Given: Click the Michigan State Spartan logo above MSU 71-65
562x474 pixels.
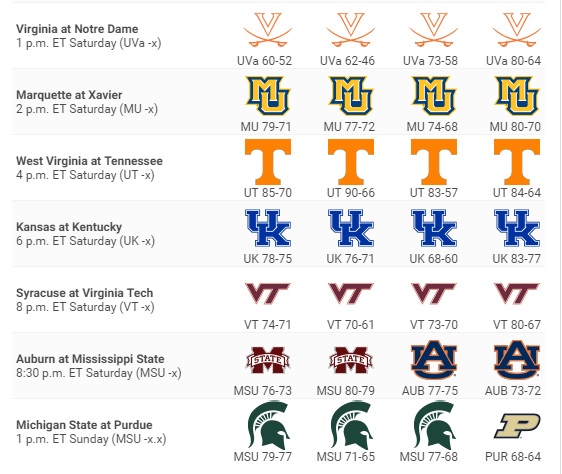Looking at the screenshot, I should 351,426.
